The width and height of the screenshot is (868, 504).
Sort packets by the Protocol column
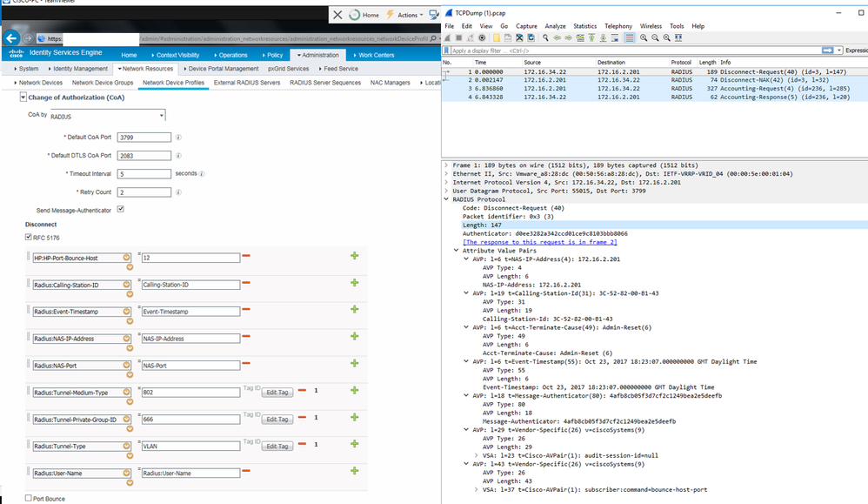pos(681,62)
